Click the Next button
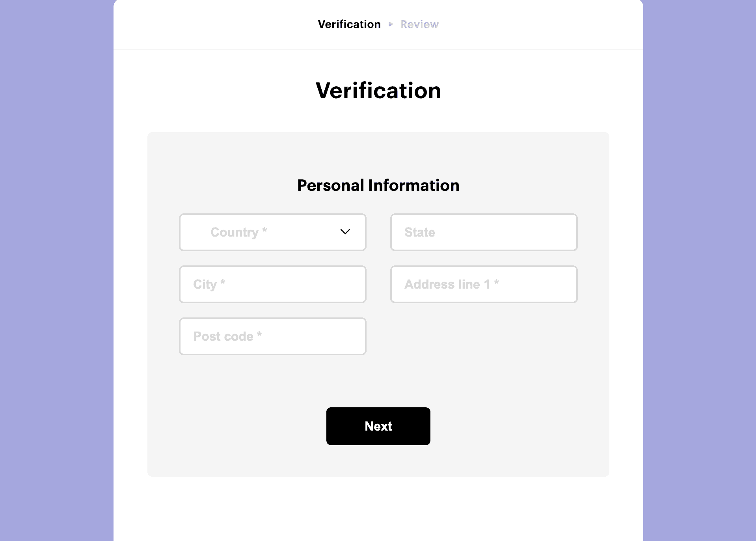756x541 pixels. click(378, 426)
